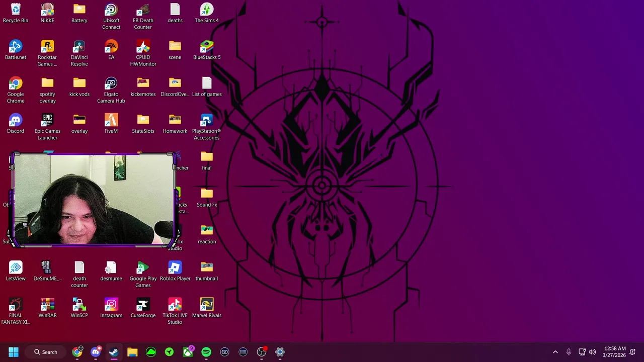Select the Elgato Camera Hub desktop icon

tap(111, 90)
